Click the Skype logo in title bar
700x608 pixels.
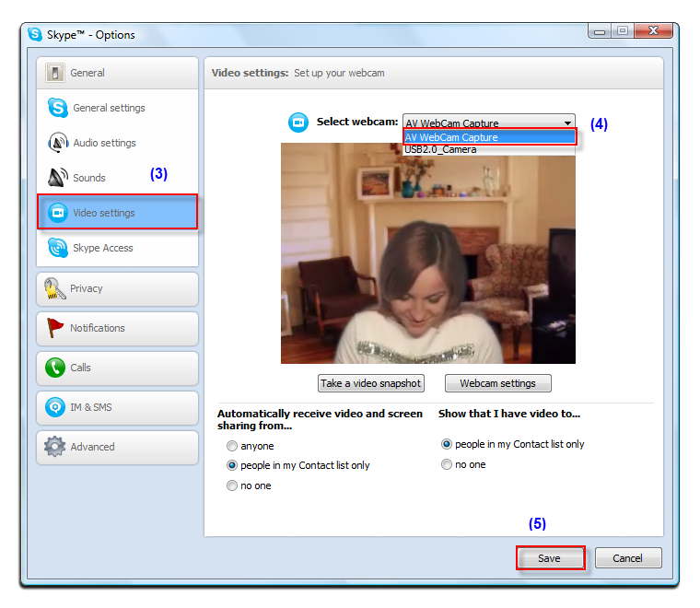point(35,34)
